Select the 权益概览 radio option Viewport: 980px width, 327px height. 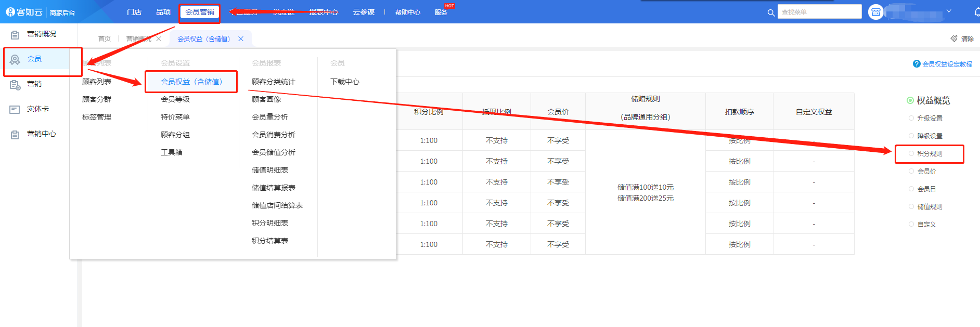coord(910,100)
